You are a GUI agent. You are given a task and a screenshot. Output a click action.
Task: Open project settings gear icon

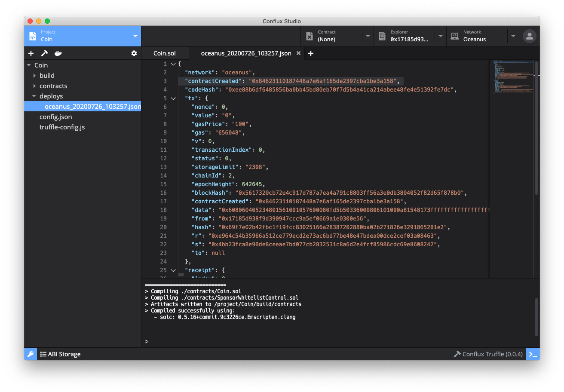click(134, 53)
